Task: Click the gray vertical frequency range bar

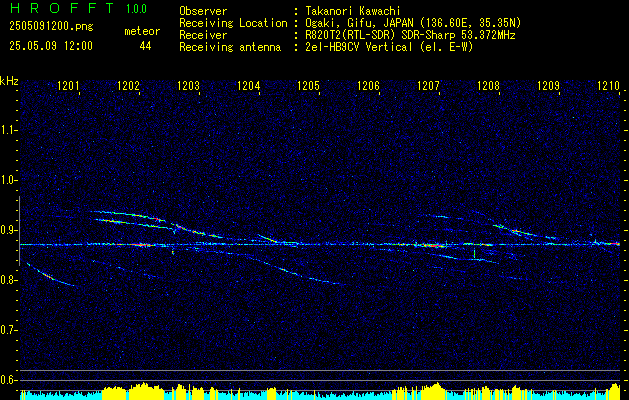Action: (19, 231)
